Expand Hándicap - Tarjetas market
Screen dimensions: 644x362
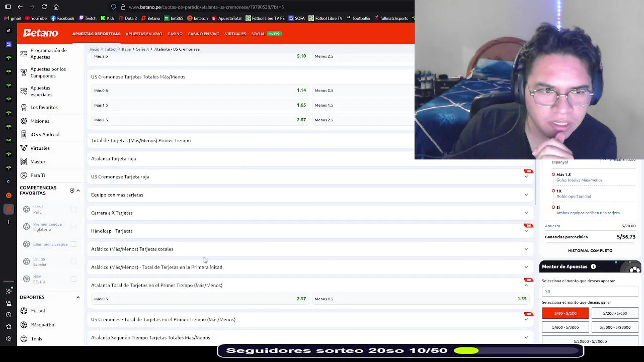pos(311,231)
